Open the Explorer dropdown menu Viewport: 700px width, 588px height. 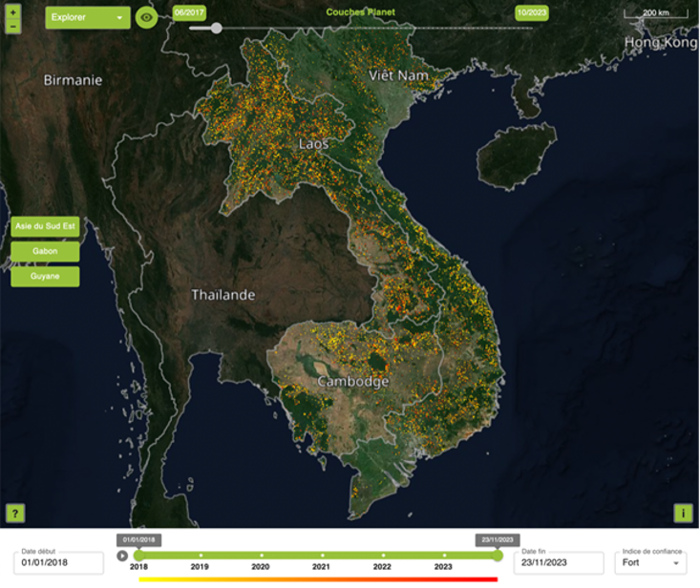coord(88,18)
